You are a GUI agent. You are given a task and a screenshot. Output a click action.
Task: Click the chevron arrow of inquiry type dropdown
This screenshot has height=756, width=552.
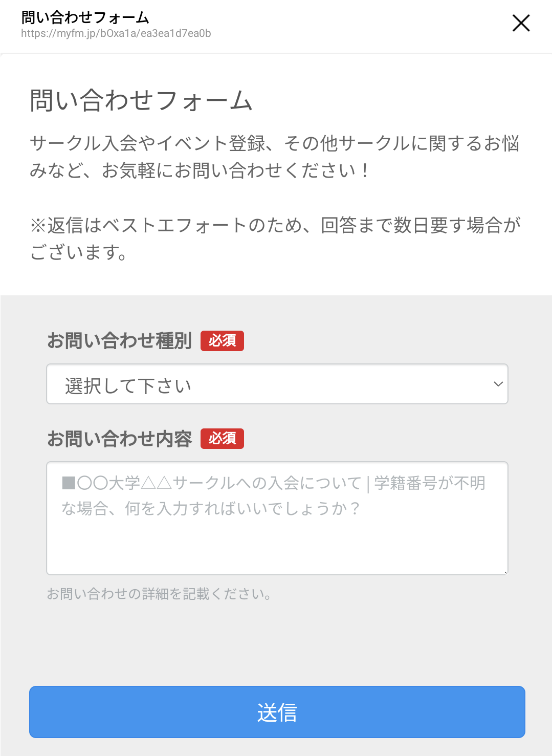(x=498, y=384)
